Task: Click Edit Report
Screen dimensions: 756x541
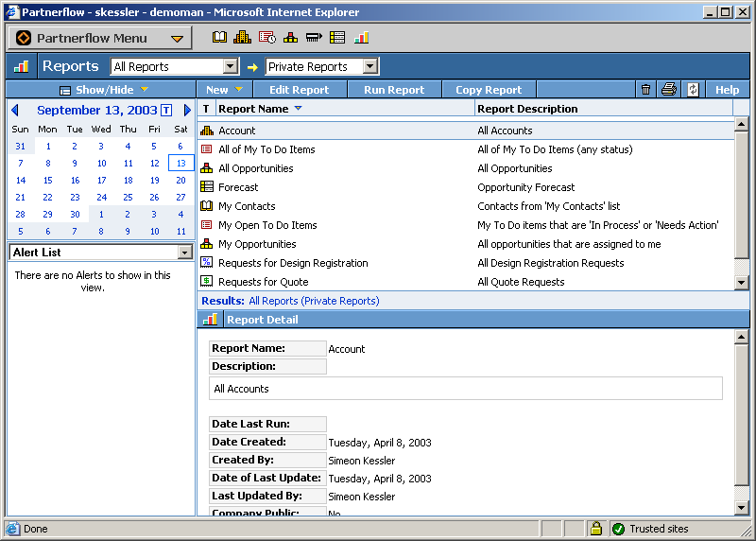Action: click(299, 90)
